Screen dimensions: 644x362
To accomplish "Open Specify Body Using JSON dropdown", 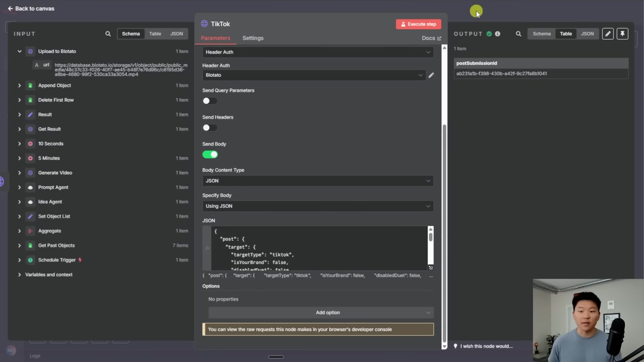I will pos(318,206).
